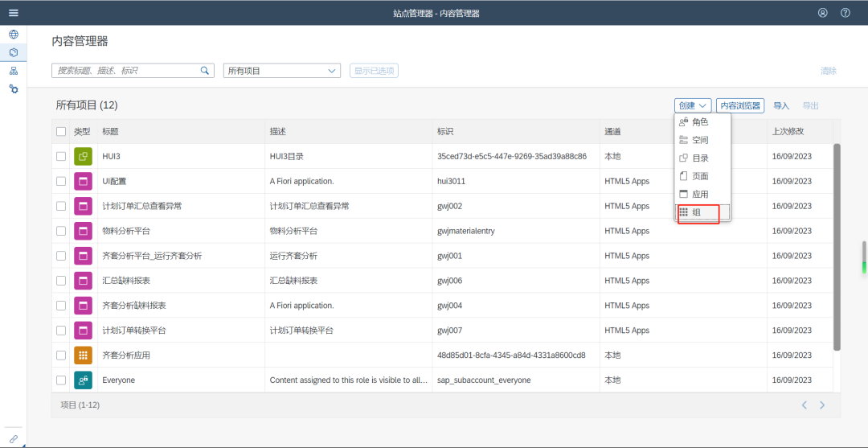Click the app icon for 物料分析平台 row
Image resolution: width=868 pixels, height=448 pixels.
click(83, 231)
